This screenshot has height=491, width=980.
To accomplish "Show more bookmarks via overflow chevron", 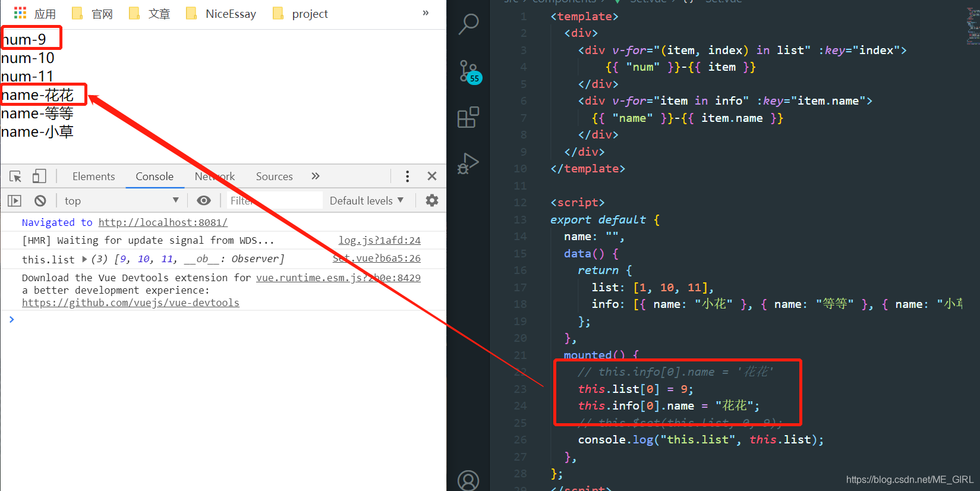I will (x=426, y=13).
